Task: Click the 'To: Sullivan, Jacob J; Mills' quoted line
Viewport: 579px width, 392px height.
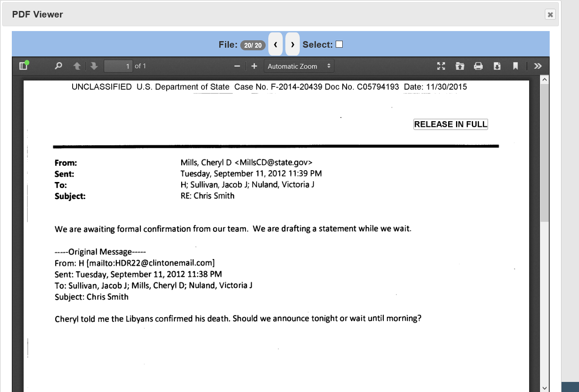Action: point(154,285)
